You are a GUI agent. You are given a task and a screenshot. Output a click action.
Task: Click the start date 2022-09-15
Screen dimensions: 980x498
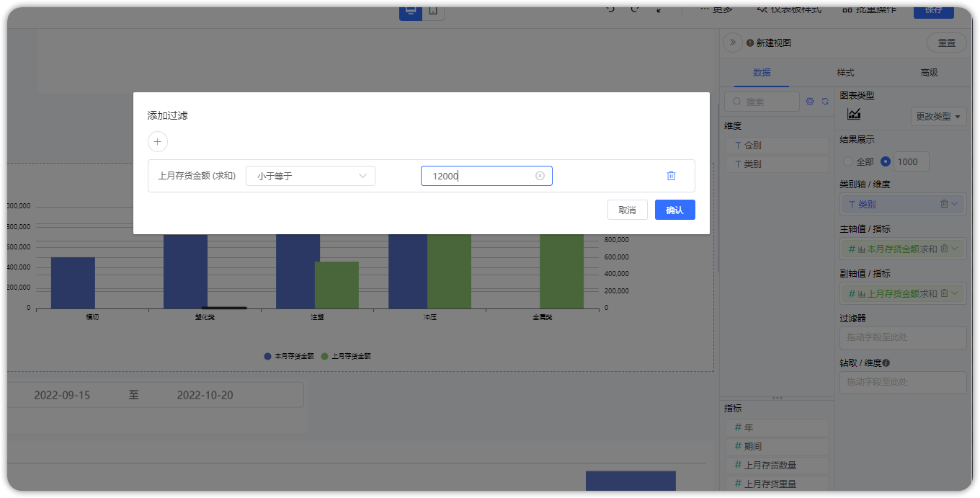click(x=62, y=395)
